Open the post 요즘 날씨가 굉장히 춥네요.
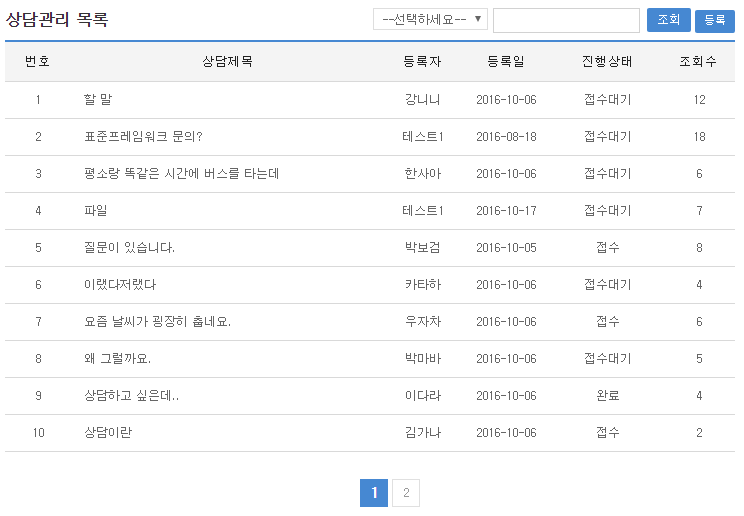Image resolution: width=744 pixels, height=516 pixels. (157, 322)
